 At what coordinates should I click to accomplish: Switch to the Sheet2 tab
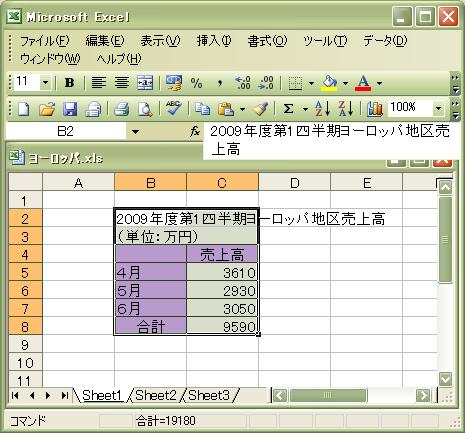click(x=156, y=395)
